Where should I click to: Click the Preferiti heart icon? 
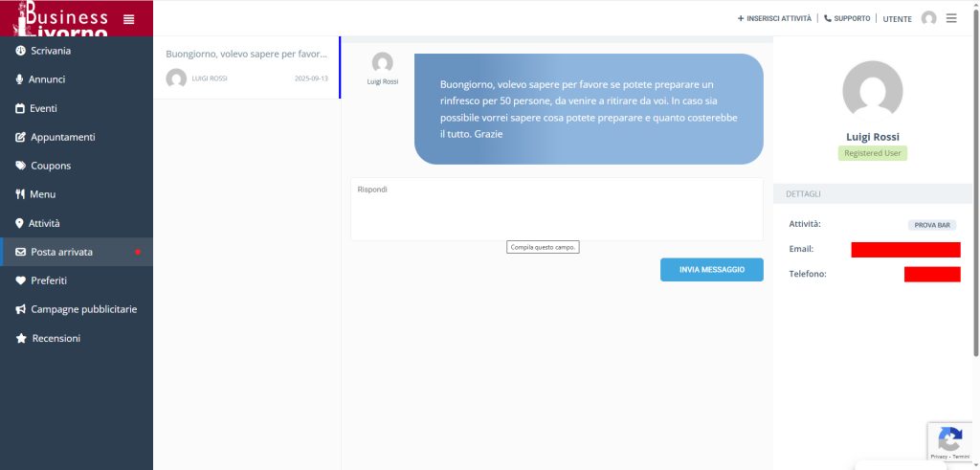coord(20,280)
